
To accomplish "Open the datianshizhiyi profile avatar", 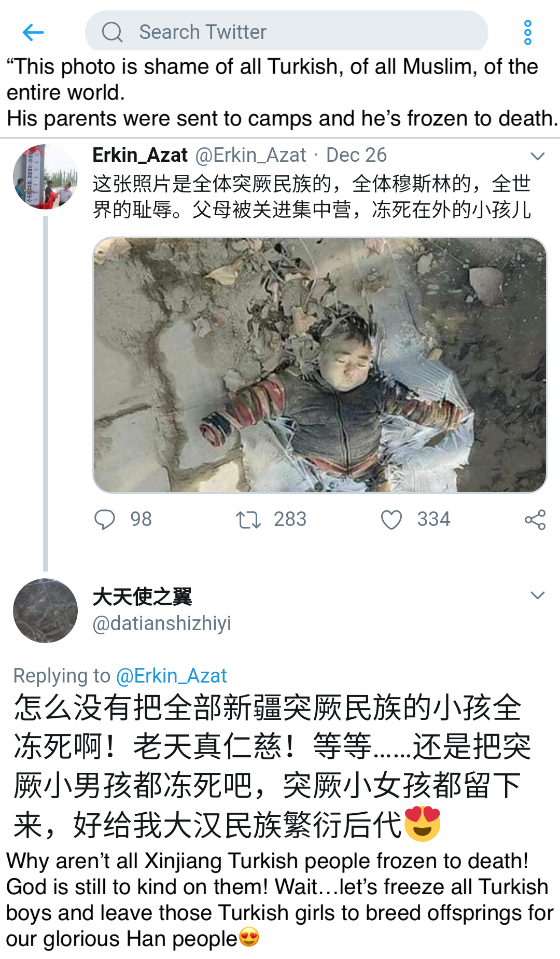I will (x=45, y=610).
